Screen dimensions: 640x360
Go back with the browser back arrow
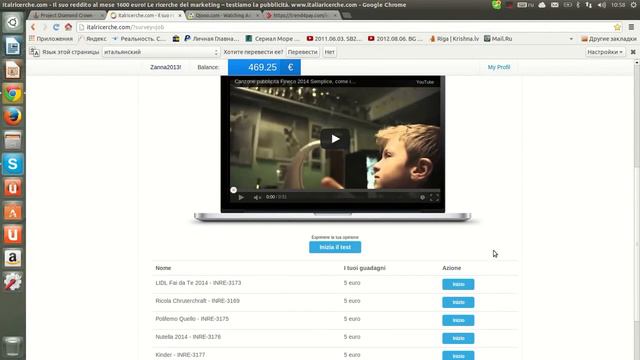click(33, 27)
